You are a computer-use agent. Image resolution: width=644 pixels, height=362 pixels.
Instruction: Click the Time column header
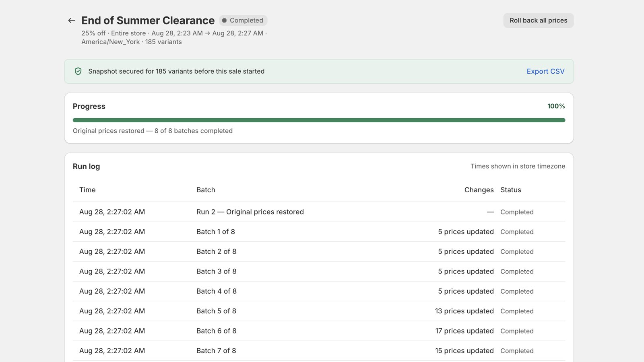point(87,190)
